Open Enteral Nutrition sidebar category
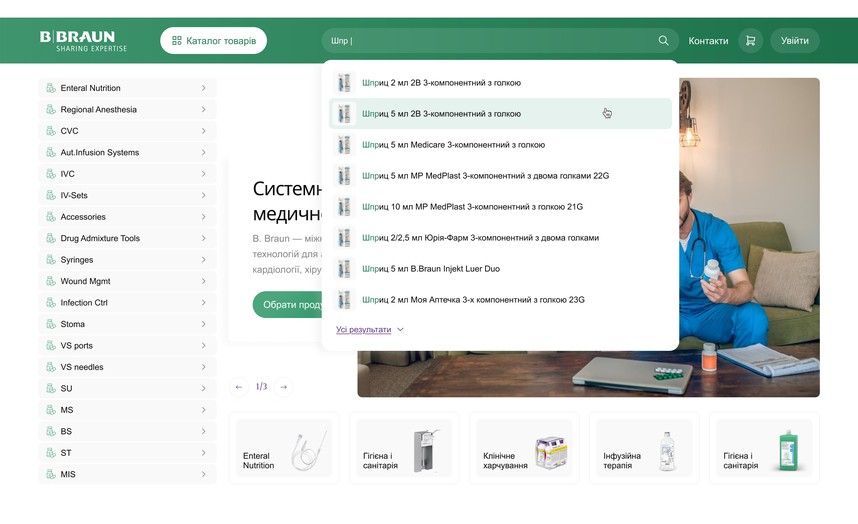Screen dimensions: 858x524 pos(127,88)
